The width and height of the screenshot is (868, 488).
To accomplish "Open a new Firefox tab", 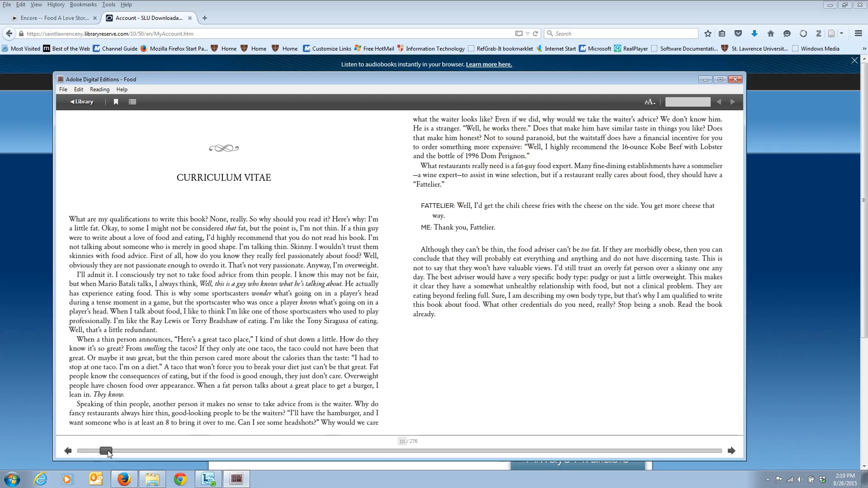I will pos(205,18).
